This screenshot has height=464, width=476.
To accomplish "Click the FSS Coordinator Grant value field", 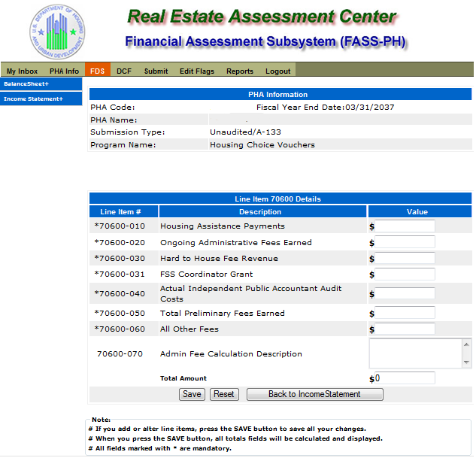I will (405, 274).
